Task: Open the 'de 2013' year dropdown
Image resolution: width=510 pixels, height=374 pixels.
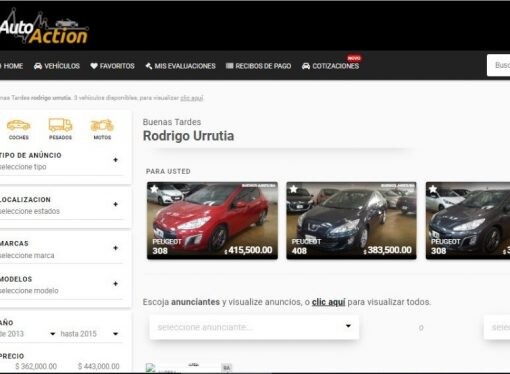Action: pos(28,334)
